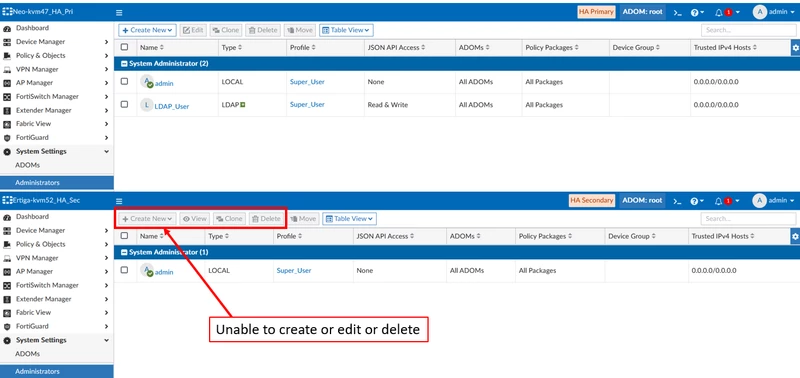
Task: Open Table View dropdown in HA Secondary toolbar
Action: coord(350,219)
